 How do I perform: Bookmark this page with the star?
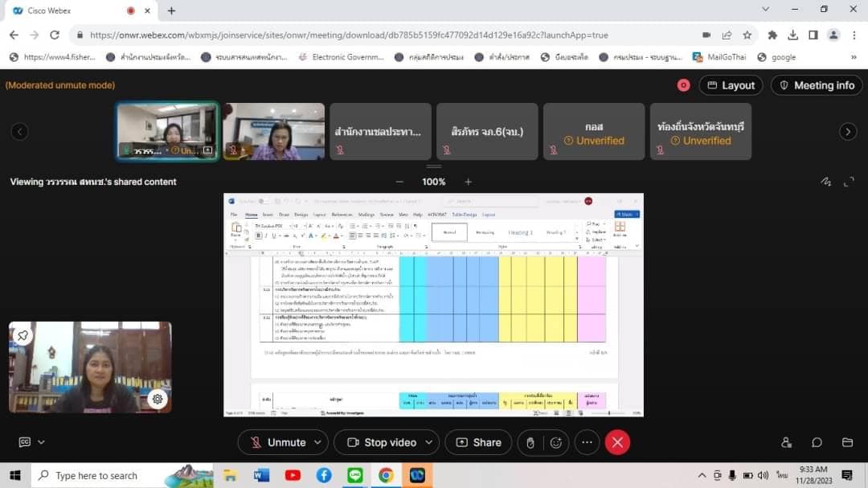747,35
